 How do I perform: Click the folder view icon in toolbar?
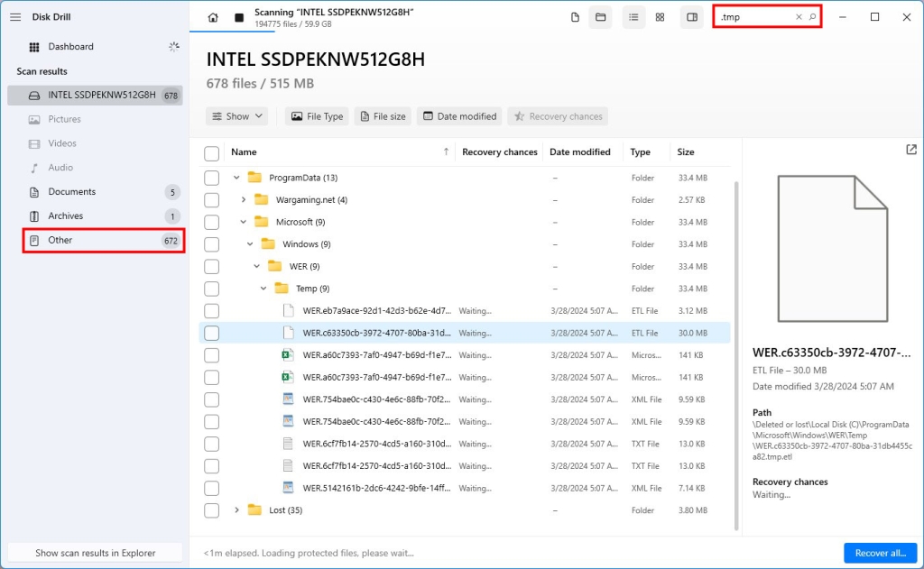pyautogui.click(x=601, y=16)
